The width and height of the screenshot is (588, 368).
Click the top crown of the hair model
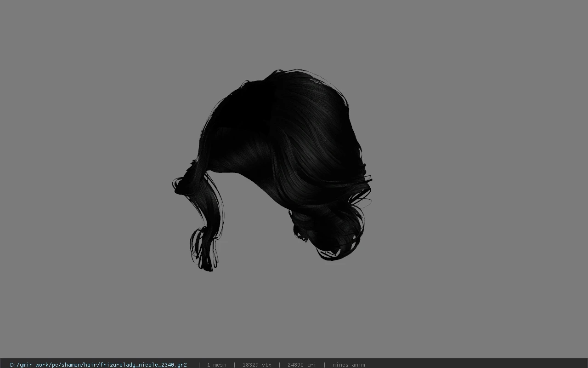tap(285, 80)
